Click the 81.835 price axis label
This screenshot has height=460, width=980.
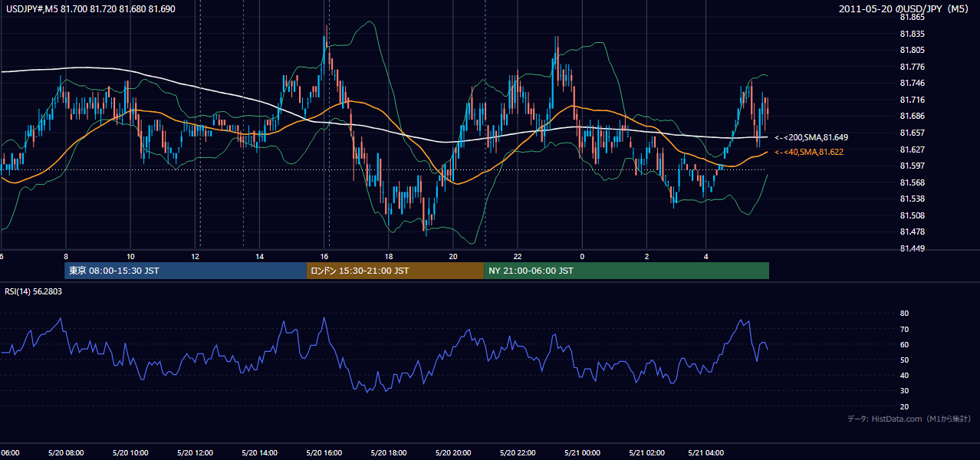pos(911,34)
